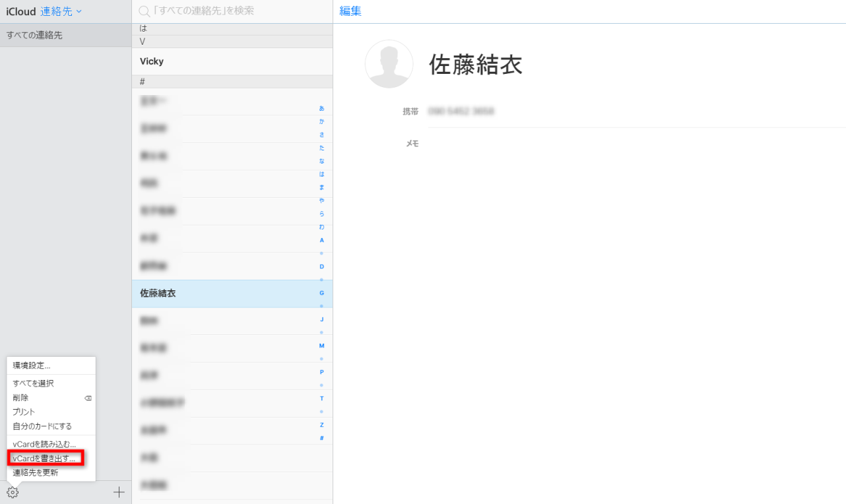Screen dimensions: 846x504
Task: Jump to ま in the index bar
Action: click(x=321, y=187)
